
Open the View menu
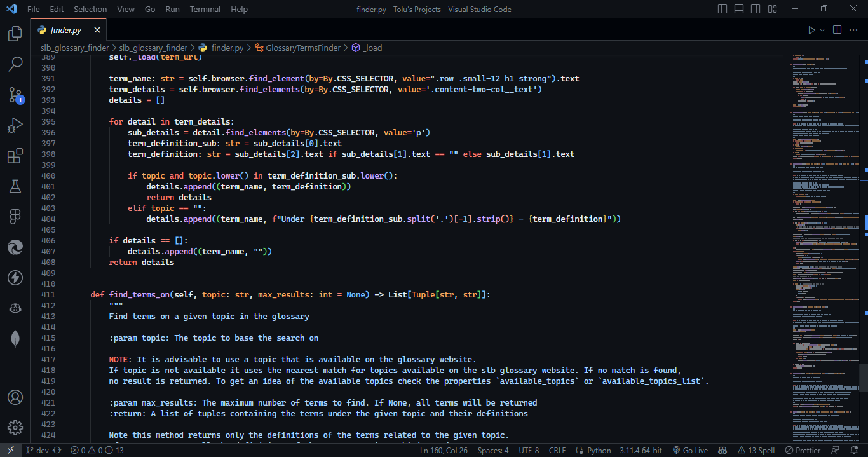tap(126, 9)
